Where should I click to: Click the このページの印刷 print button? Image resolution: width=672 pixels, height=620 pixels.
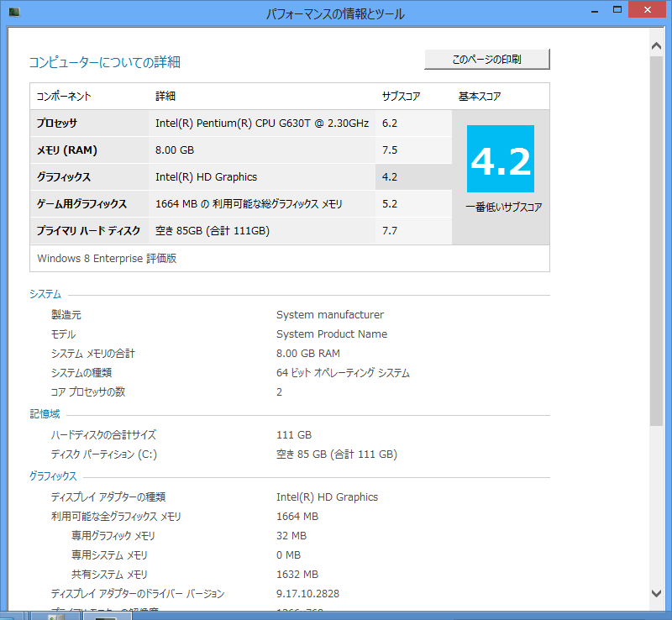click(487, 59)
